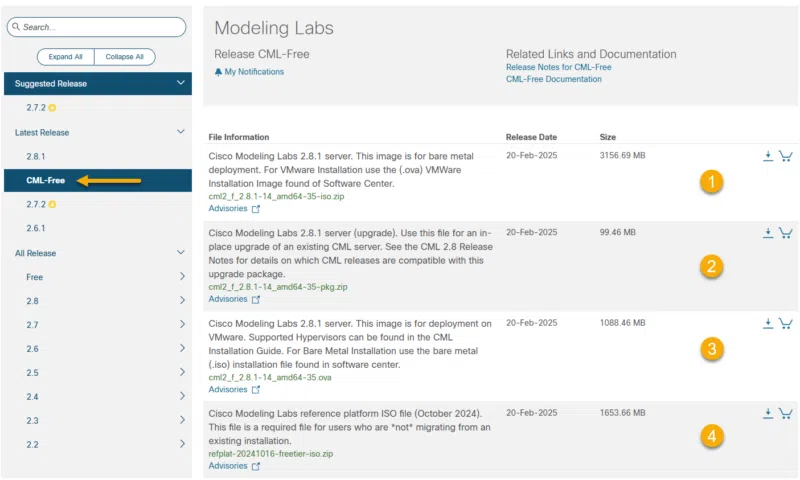The image size is (800, 480).
Task: Add the VMware OVA to cart
Action: point(786,324)
